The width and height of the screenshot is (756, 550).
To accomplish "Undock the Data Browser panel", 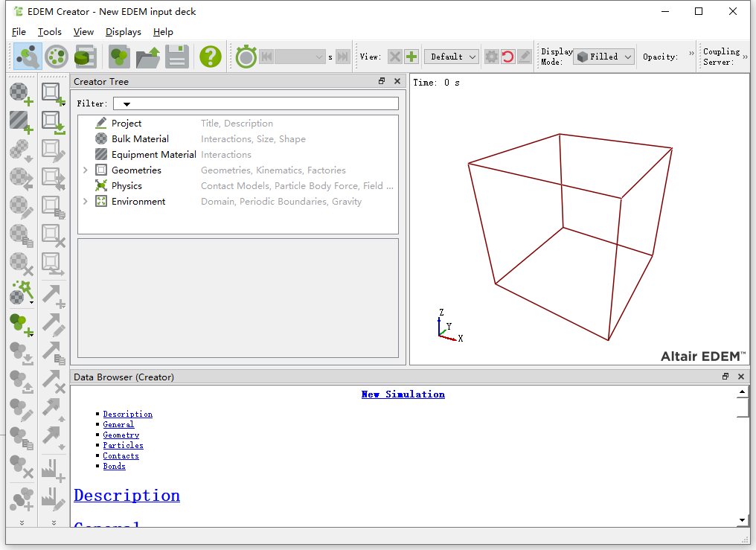I will pyautogui.click(x=725, y=377).
